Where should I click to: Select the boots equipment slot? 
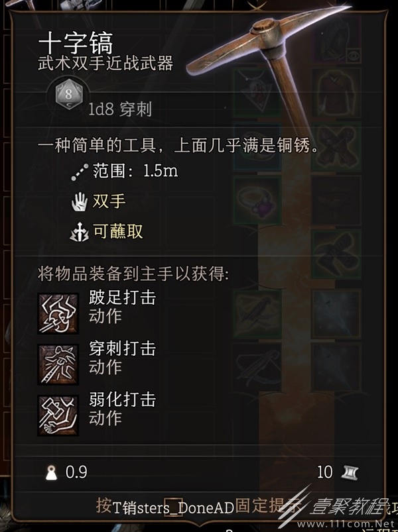click(336, 254)
